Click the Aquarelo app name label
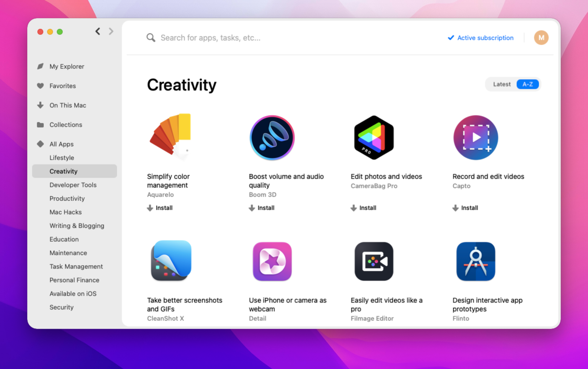The height and width of the screenshot is (369, 588). (x=160, y=195)
